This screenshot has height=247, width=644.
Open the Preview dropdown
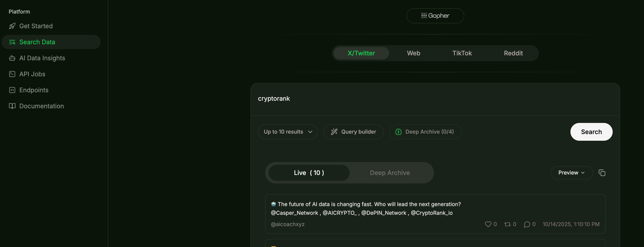pyautogui.click(x=571, y=173)
